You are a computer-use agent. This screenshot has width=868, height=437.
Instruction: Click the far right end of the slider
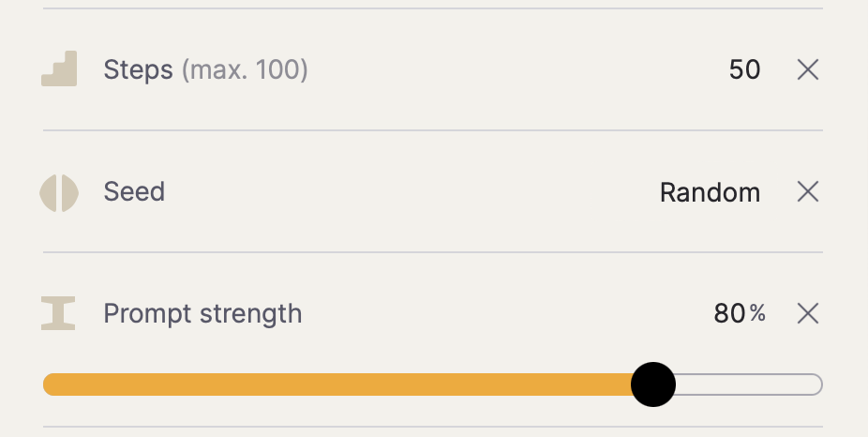point(818,384)
